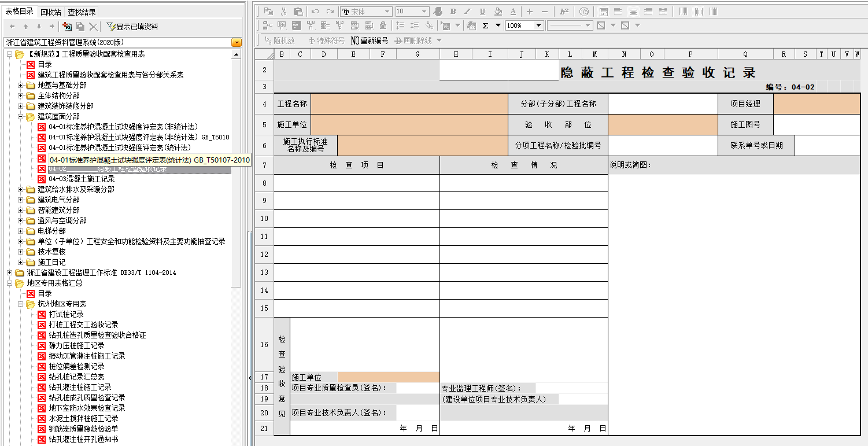Click the vertical top align icon
This screenshot has width=868, height=446.
tap(683, 12)
